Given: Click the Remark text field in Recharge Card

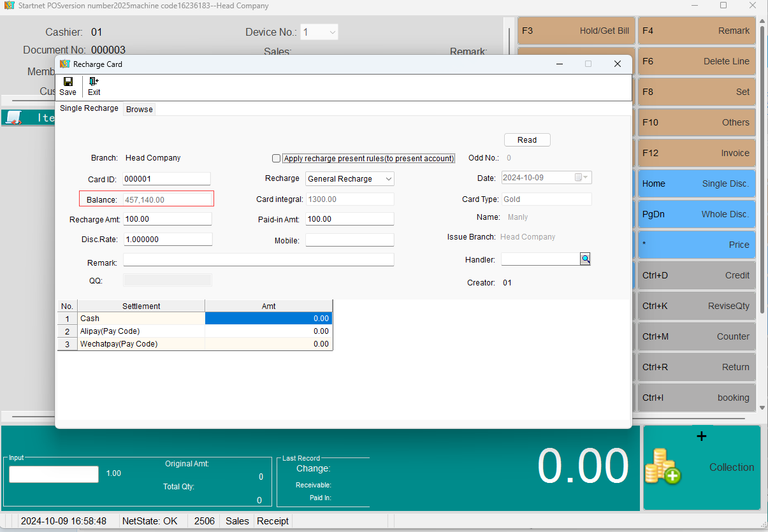Looking at the screenshot, I should click(x=259, y=260).
